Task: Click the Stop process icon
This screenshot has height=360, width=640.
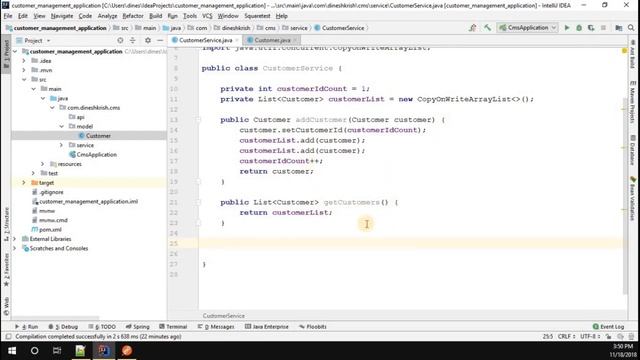Action: pos(603,28)
